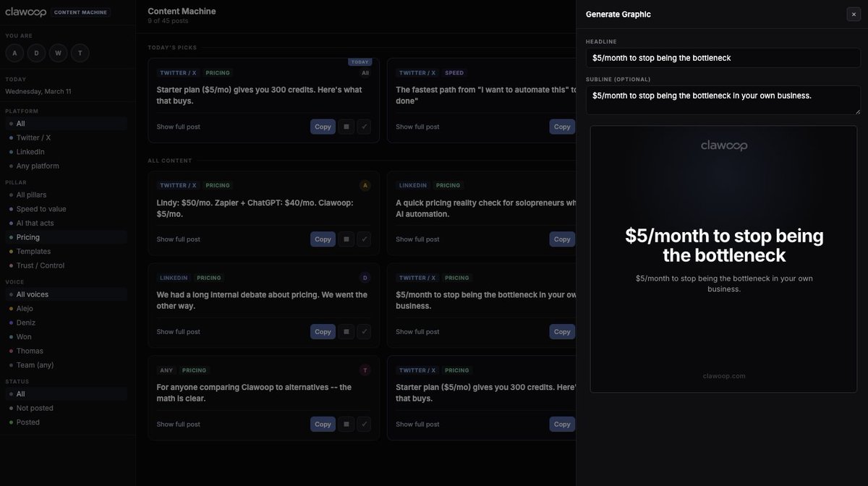Filter platform by Twitter / X
Screen dimensions: 868x486
coord(67,137)
